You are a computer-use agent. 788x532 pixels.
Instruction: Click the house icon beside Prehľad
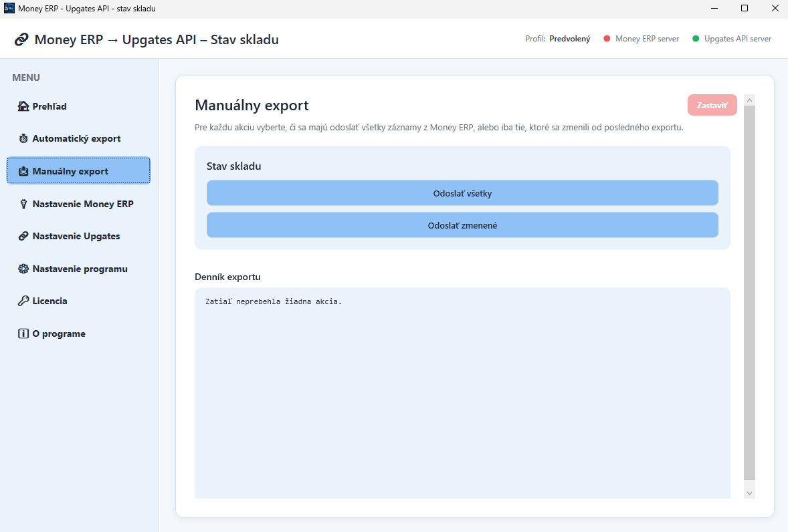pos(23,106)
